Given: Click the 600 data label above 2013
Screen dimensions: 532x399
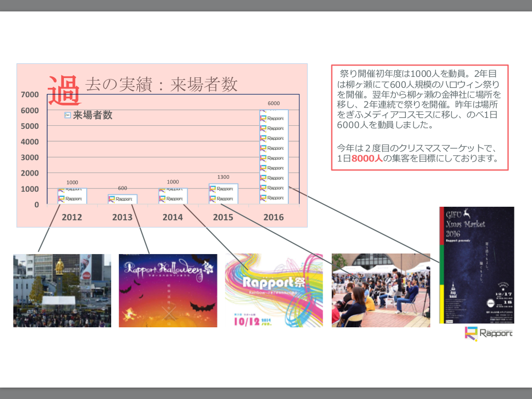Looking at the screenshot, I should tap(123, 188).
